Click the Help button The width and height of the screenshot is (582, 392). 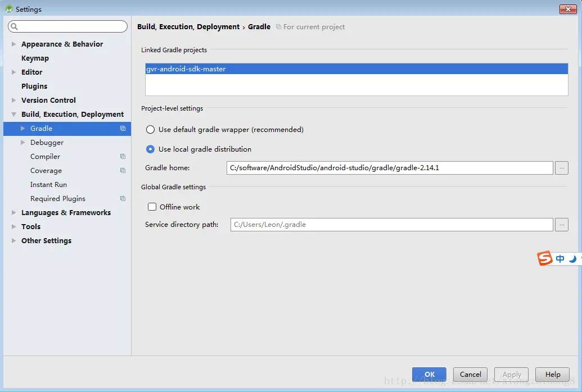(553, 374)
